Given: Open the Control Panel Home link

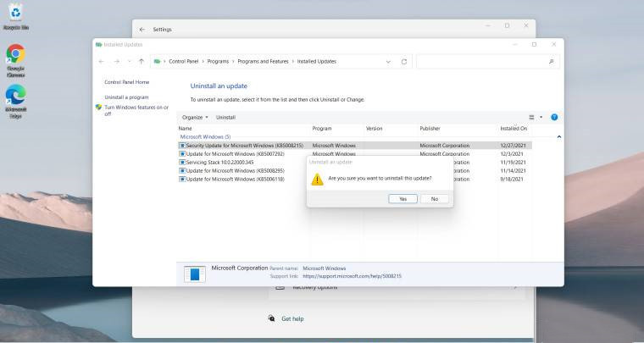Looking at the screenshot, I should coord(126,82).
